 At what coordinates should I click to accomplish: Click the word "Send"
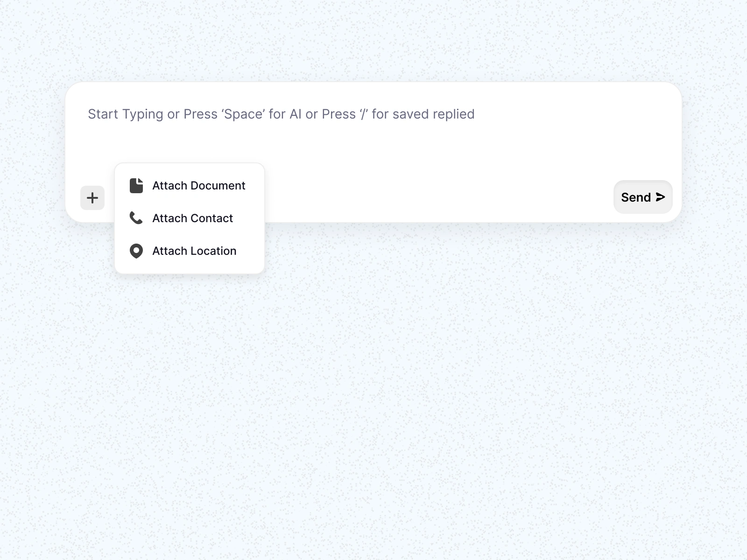point(635,197)
